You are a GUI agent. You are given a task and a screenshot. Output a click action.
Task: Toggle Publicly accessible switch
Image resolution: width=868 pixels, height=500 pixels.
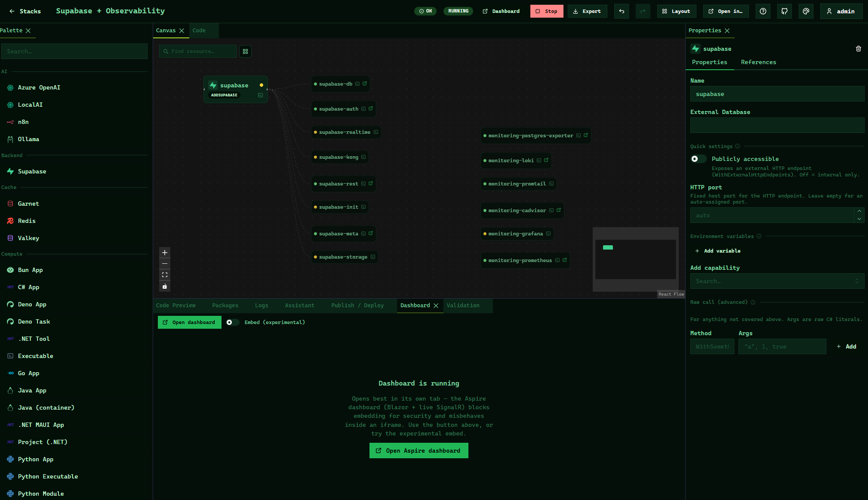point(698,159)
